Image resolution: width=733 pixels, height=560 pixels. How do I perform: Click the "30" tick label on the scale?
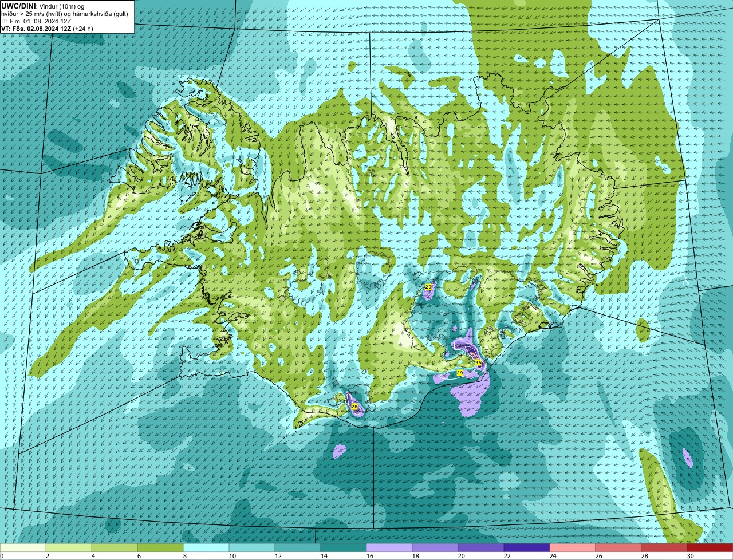691,556
